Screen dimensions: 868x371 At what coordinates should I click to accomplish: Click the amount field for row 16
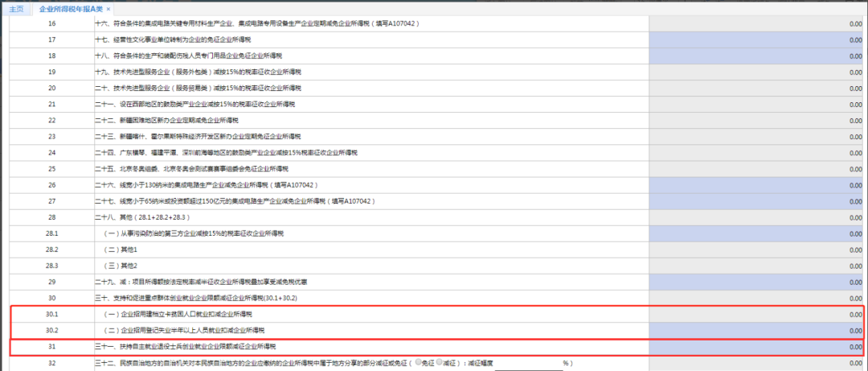[756, 24]
